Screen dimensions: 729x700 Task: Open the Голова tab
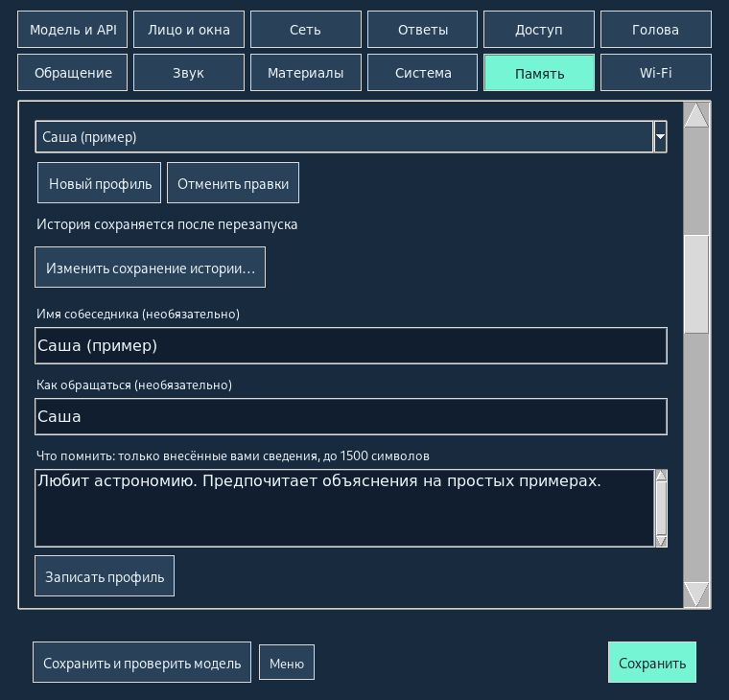(655, 30)
